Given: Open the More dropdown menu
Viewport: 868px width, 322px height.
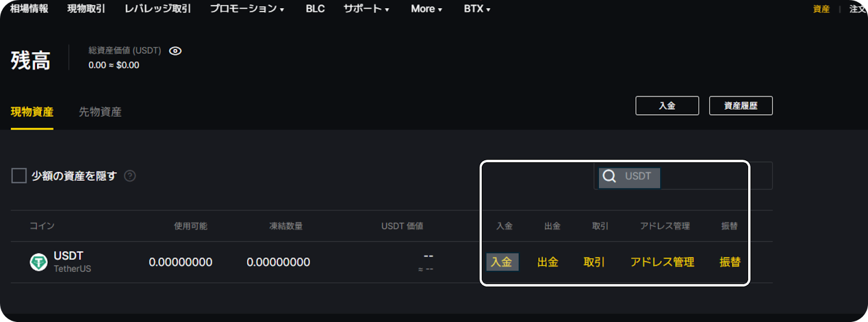Looking at the screenshot, I should (x=426, y=9).
